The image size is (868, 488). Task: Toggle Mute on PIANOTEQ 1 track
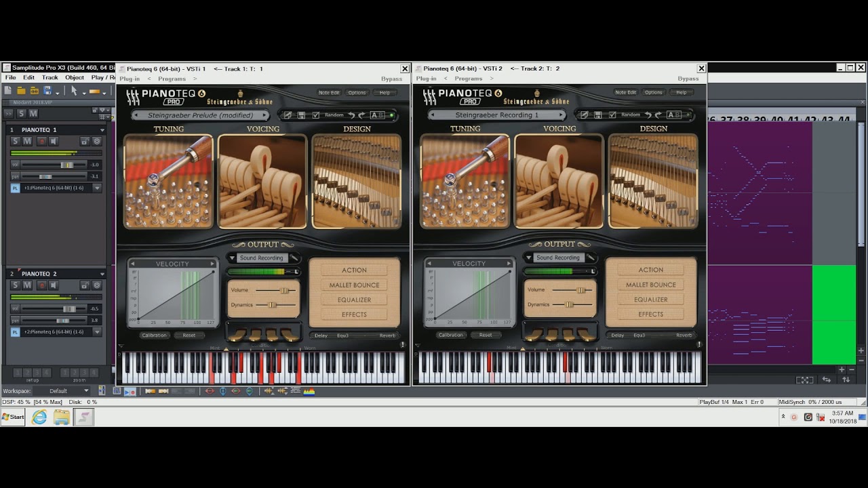point(27,141)
